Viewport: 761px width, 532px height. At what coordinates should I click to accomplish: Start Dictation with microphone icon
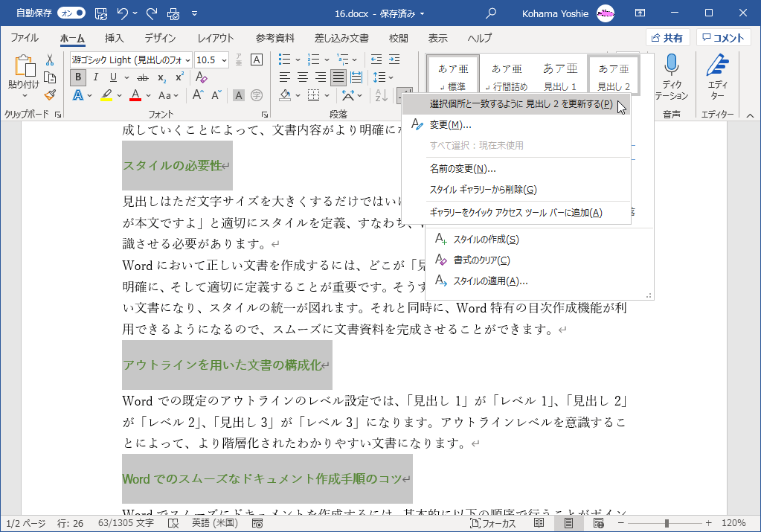[671, 64]
